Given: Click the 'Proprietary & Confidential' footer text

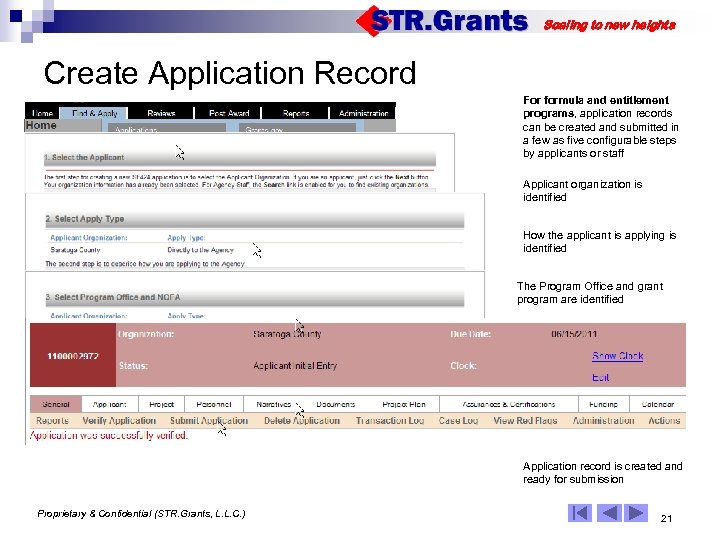Looking at the screenshot, I should [141, 513].
